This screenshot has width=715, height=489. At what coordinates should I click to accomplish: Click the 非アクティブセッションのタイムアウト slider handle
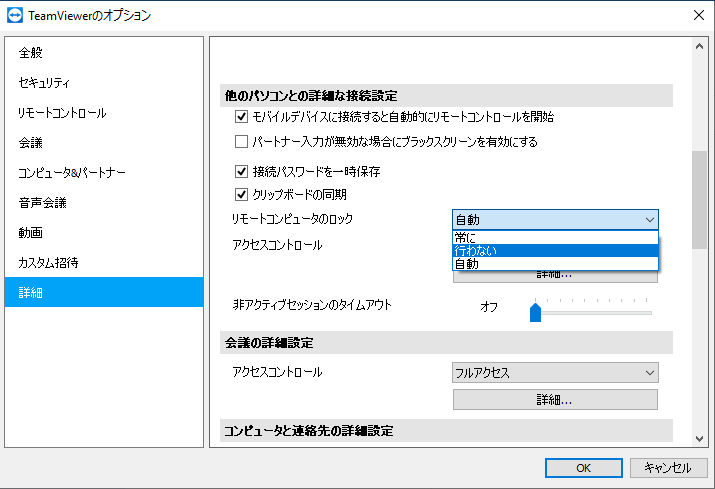click(x=535, y=312)
